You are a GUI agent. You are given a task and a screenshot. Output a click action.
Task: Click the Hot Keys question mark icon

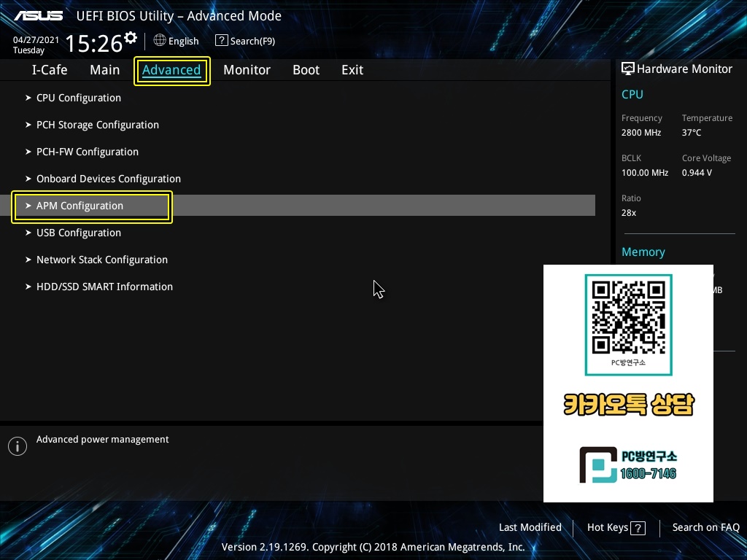point(638,528)
